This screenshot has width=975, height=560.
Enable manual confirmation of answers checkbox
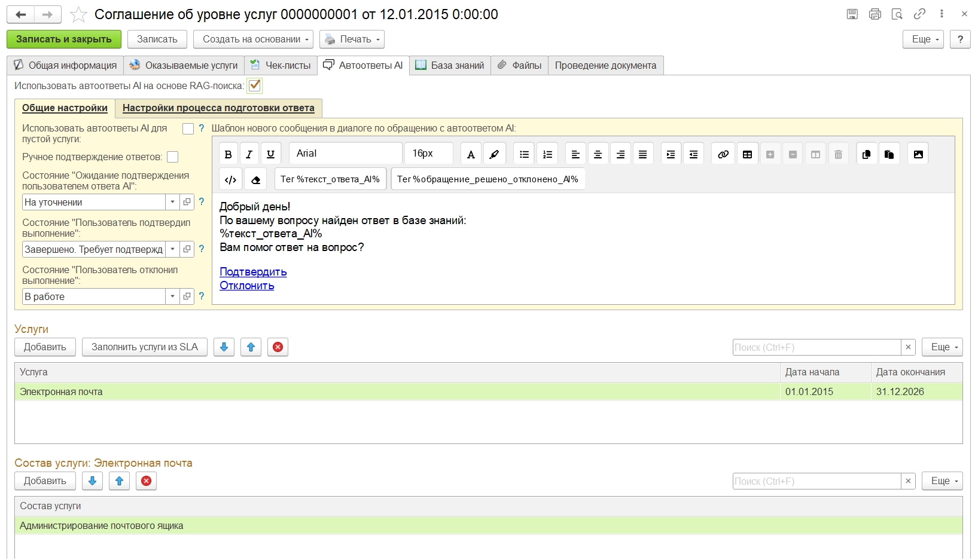173,157
